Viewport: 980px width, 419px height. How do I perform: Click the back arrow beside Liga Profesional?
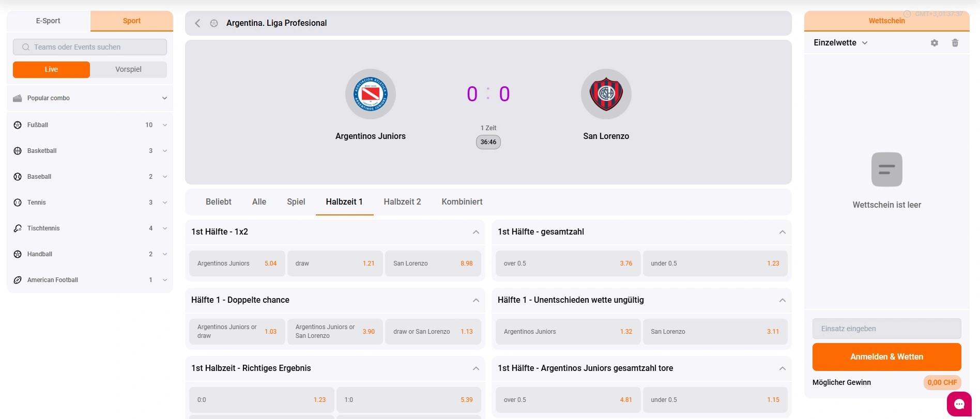pos(197,23)
